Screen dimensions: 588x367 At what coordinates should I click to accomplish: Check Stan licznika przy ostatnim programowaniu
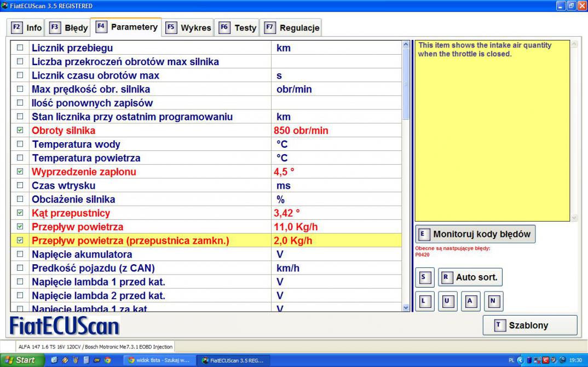point(20,116)
